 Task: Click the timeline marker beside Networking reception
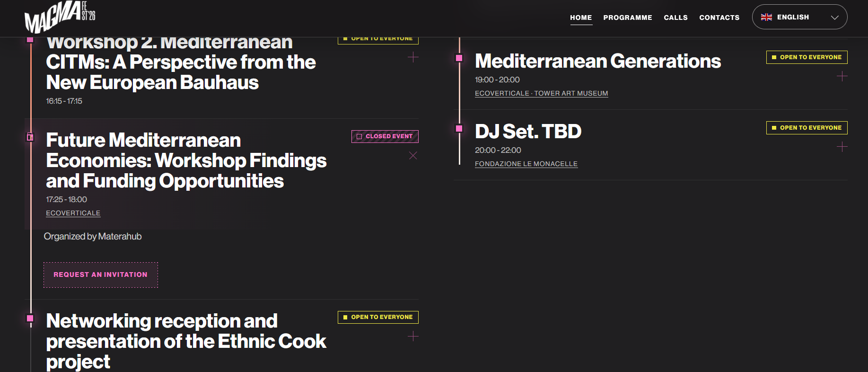pyautogui.click(x=30, y=319)
